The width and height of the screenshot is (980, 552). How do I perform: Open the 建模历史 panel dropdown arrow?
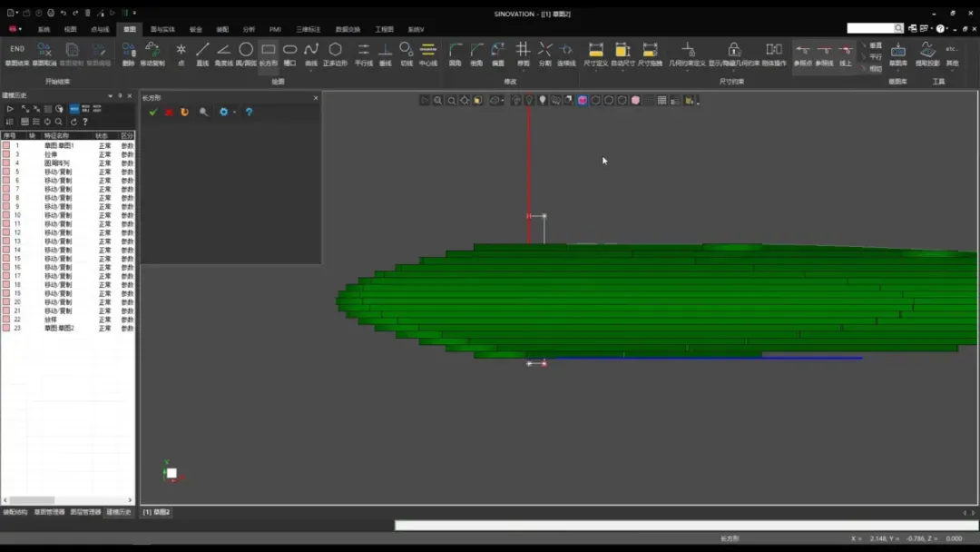point(110,95)
